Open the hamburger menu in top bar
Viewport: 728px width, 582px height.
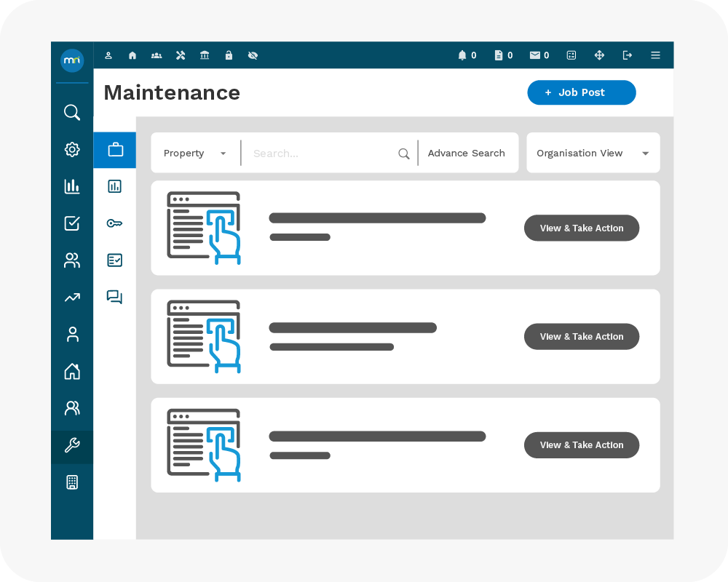[x=655, y=55]
